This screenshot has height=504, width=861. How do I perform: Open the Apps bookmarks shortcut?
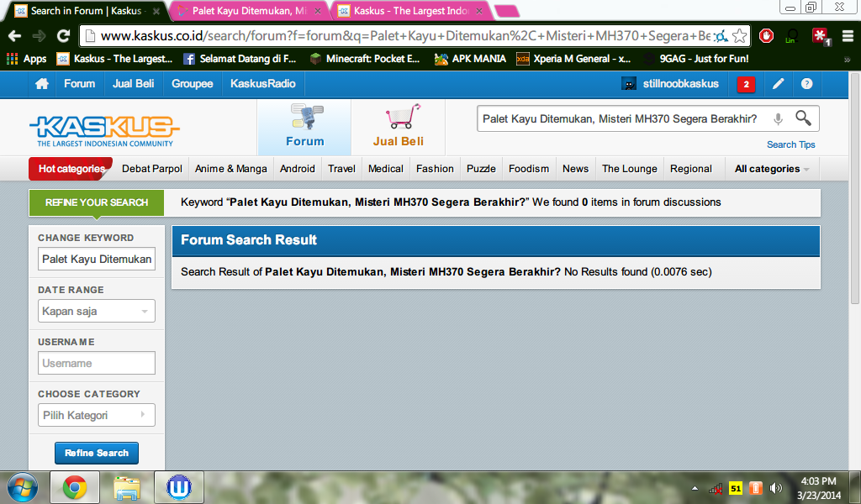[26, 59]
